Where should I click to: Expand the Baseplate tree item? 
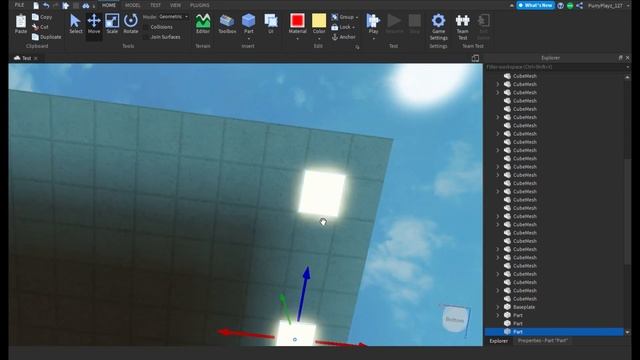click(498, 307)
